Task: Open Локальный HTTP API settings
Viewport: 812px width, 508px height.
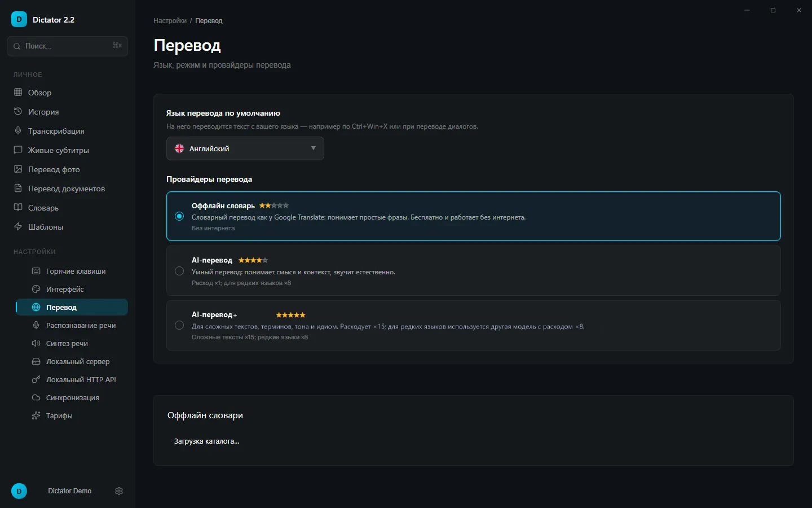Action: tap(72, 379)
